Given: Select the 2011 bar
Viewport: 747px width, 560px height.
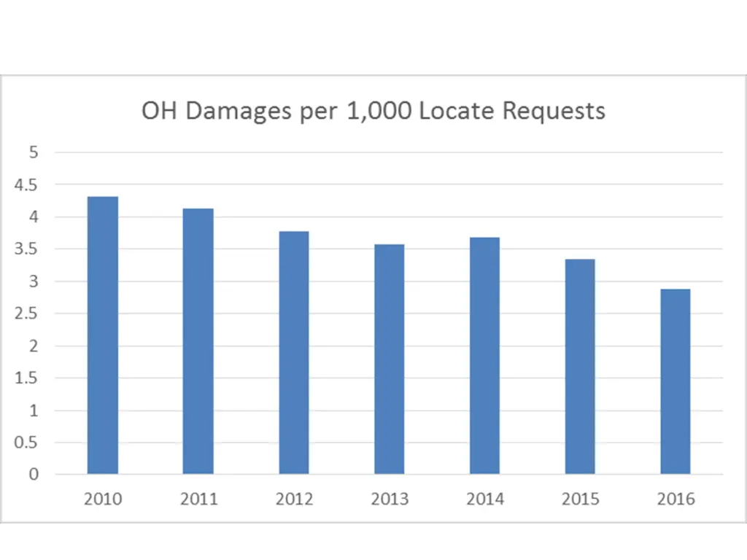Looking at the screenshot, I should pyautogui.click(x=198, y=341).
